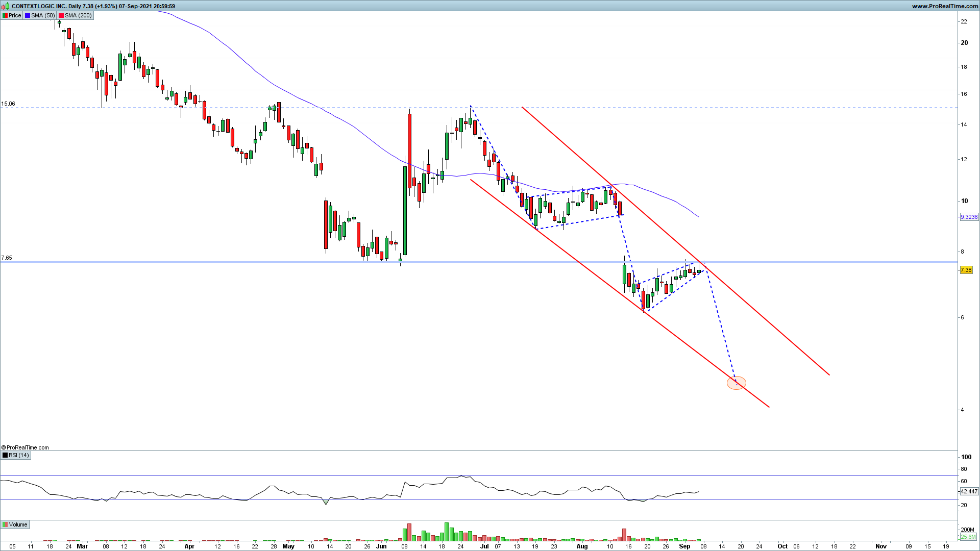Click the Oct label on the time axis
This screenshot has height=551, width=980.
point(782,546)
